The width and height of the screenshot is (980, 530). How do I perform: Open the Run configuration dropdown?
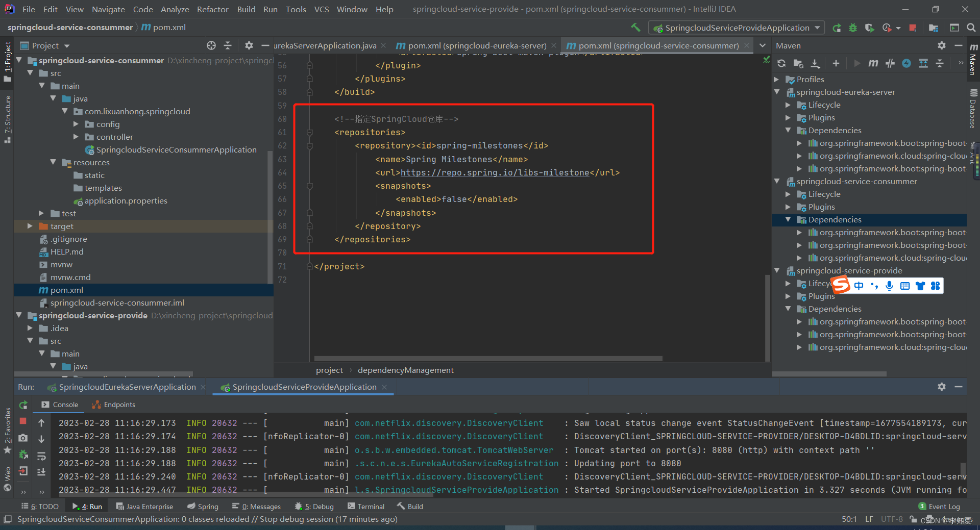pyautogui.click(x=737, y=28)
